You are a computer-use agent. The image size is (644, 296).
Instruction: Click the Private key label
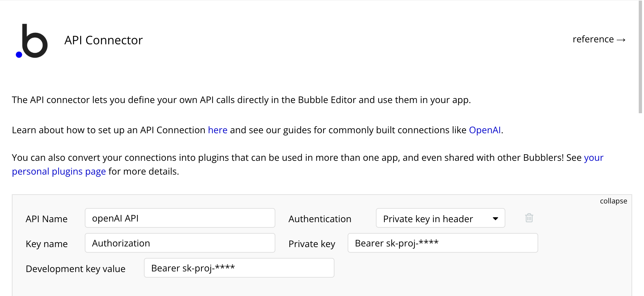point(311,244)
